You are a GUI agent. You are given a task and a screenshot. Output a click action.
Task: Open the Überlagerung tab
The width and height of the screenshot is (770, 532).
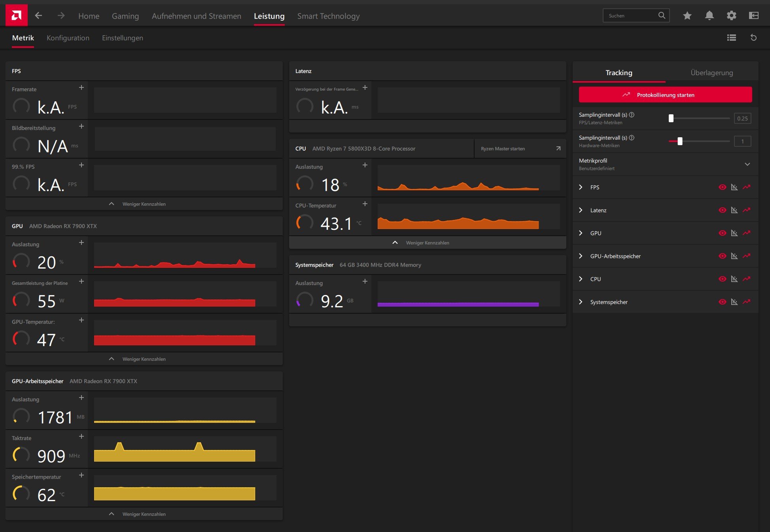click(x=711, y=72)
